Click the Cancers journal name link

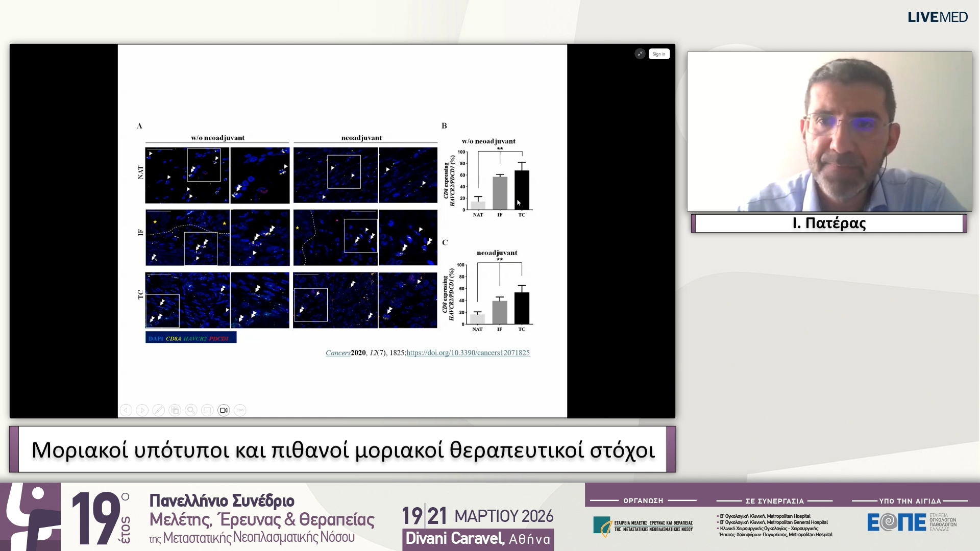coord(338,353)
